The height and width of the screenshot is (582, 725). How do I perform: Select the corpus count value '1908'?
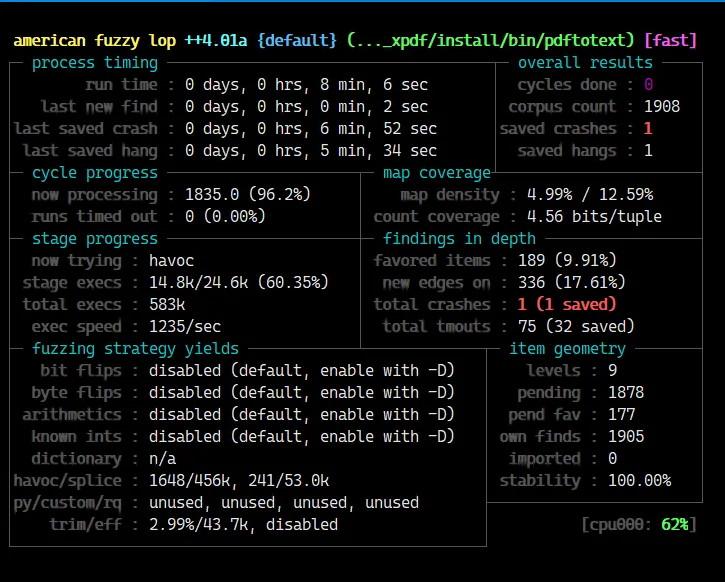[x=662, y=107]
